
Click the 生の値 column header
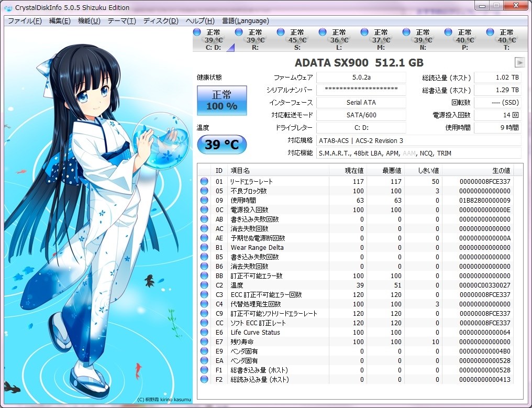[x=478, y=170]
